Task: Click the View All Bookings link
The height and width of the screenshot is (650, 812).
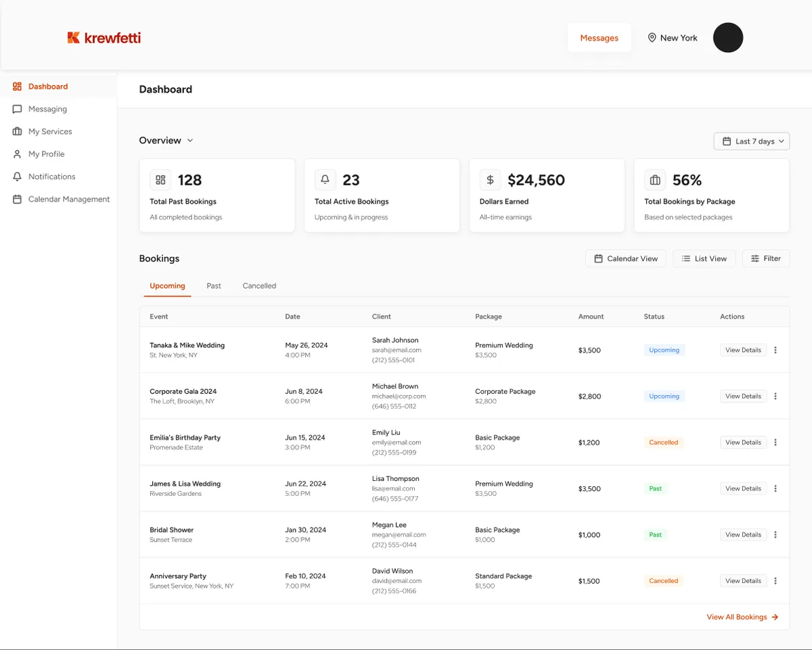Action: point(742,617)
